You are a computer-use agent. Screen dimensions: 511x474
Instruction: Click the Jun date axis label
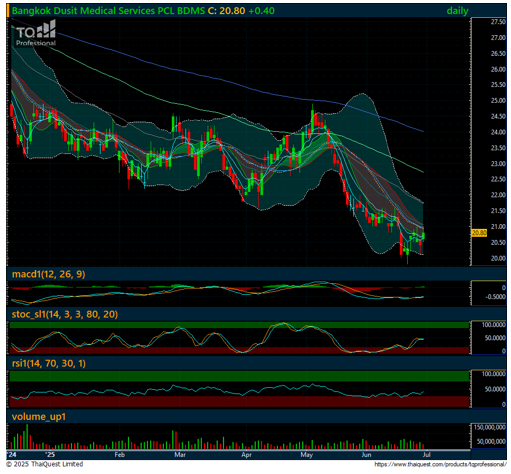pos(366,455)
